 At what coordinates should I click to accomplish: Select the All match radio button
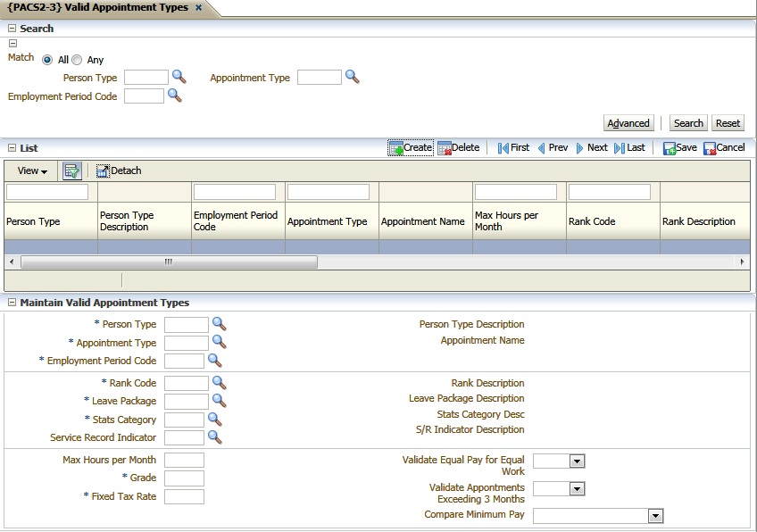click(x=46, y=60)
